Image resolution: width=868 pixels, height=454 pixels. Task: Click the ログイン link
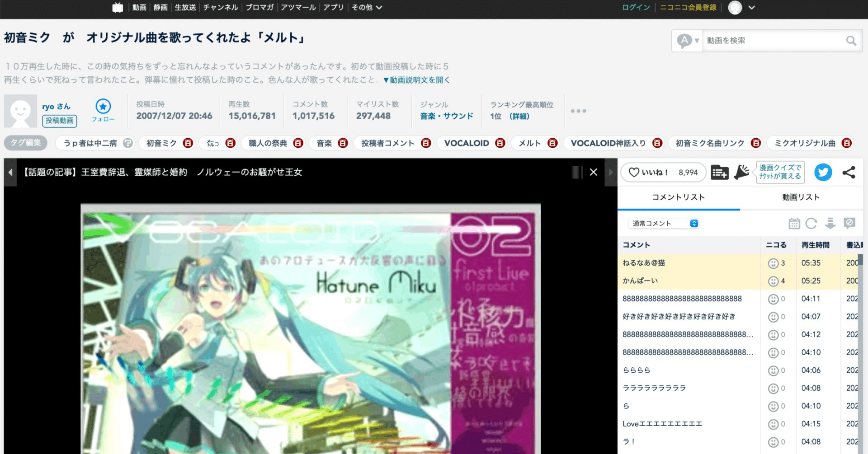tap(635, 7)
